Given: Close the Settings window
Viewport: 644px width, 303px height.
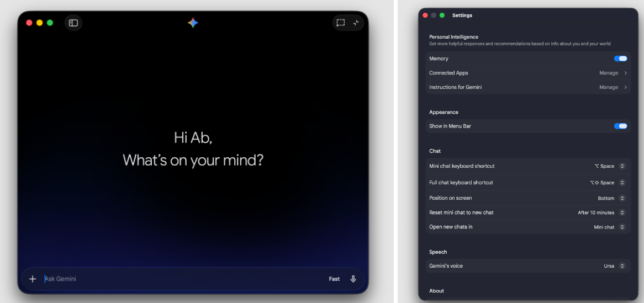Looking at the screenshot, I should [x=425, y=15].
